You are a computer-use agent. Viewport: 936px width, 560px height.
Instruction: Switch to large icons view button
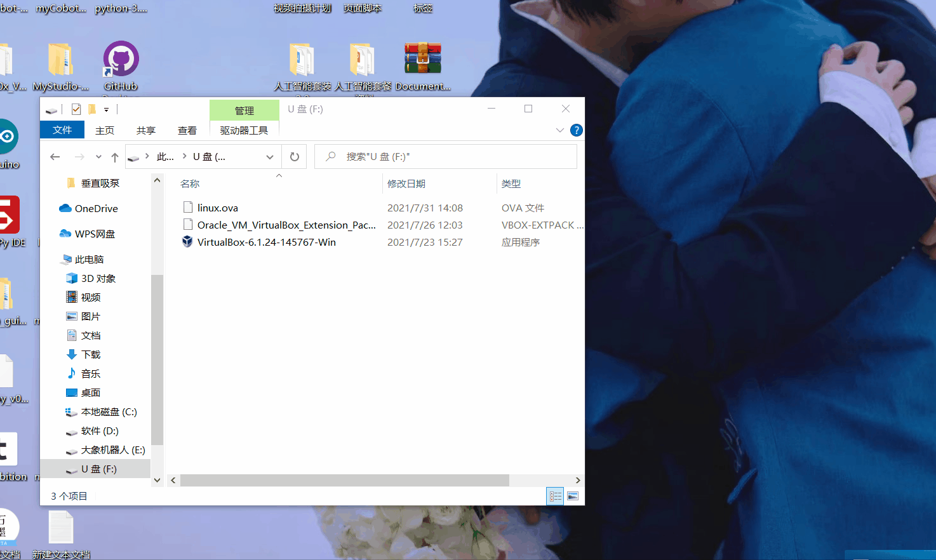coord(573,496)
